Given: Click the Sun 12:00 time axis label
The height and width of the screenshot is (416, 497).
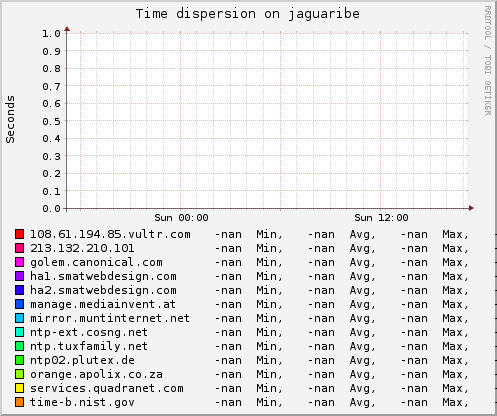Looking at the screenshot, I should [x=381, y=218].
